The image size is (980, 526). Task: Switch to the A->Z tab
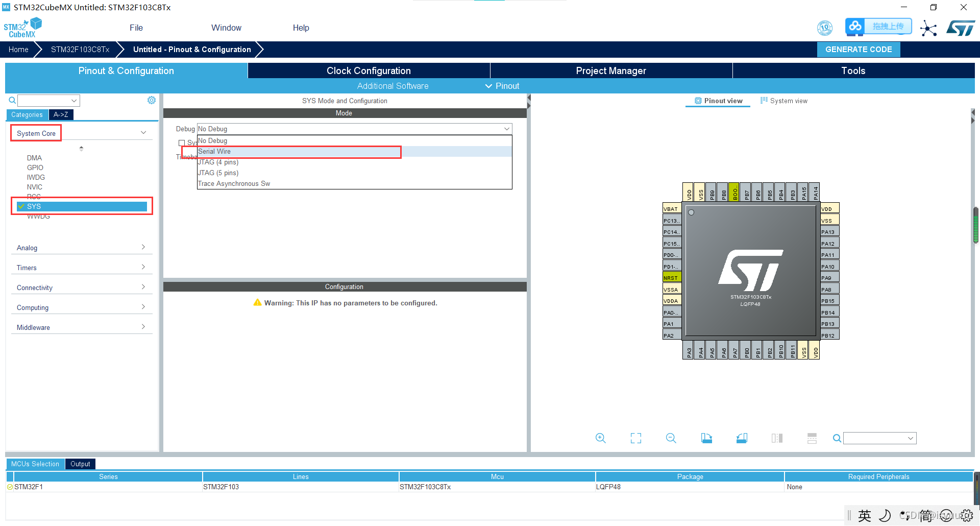(61, 115)
